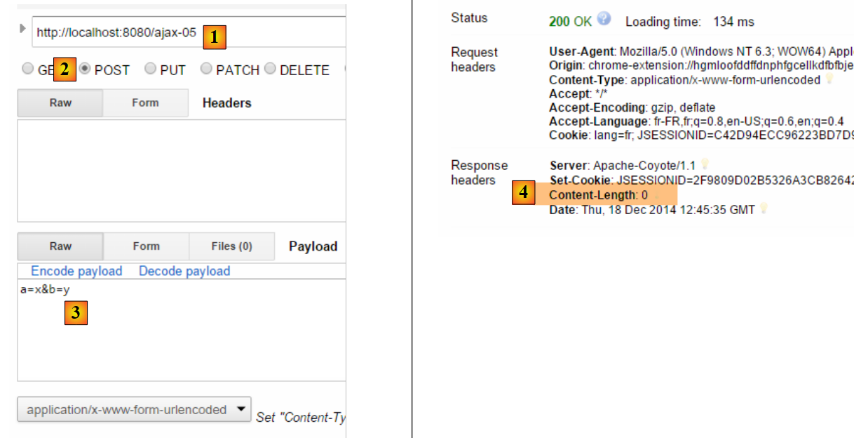Switch to the Form tab in Headers
The image size is (868, 438).
tap(145, 102)
